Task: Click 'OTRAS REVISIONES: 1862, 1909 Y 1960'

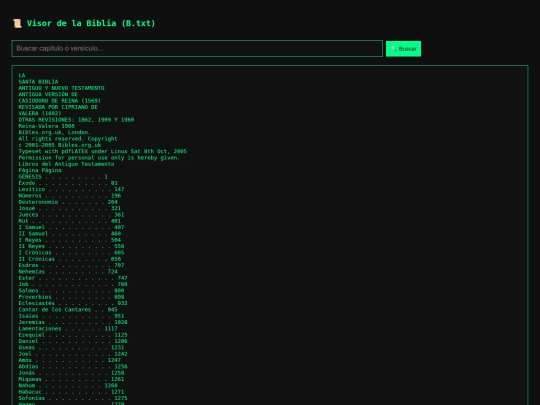Action: (76, 120)
